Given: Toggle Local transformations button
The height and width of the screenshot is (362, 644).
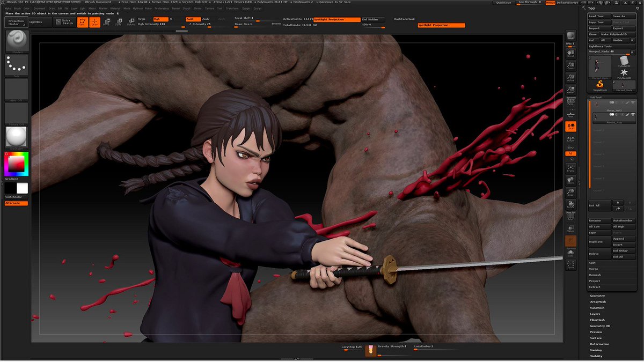Looking at the screenshot, I should 571,127.
